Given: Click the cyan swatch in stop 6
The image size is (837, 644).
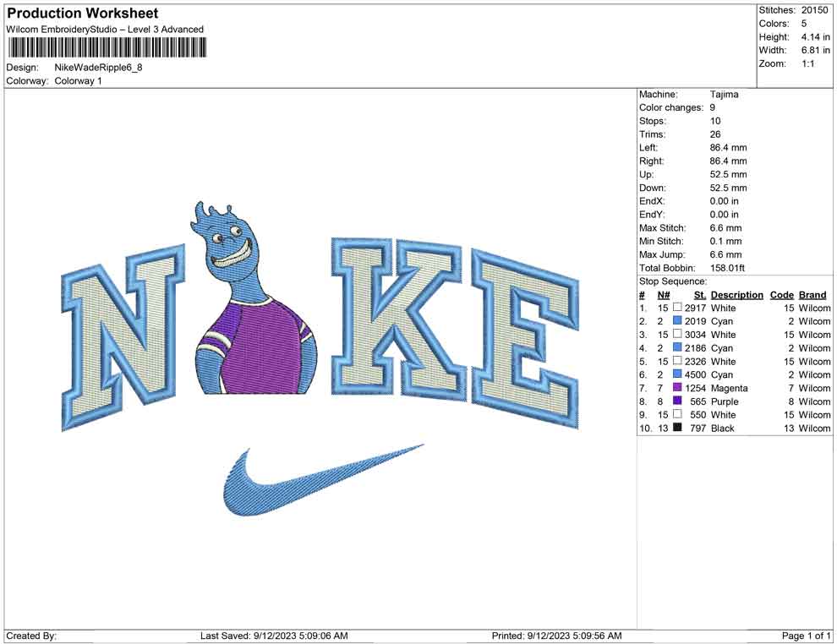Looking at the screenshot, I should coord(677,374).
